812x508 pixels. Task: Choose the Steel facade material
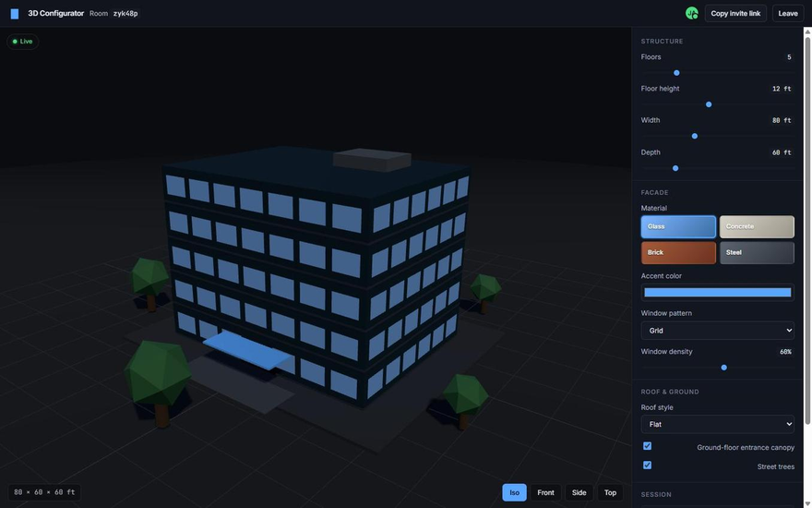point(757,252)
